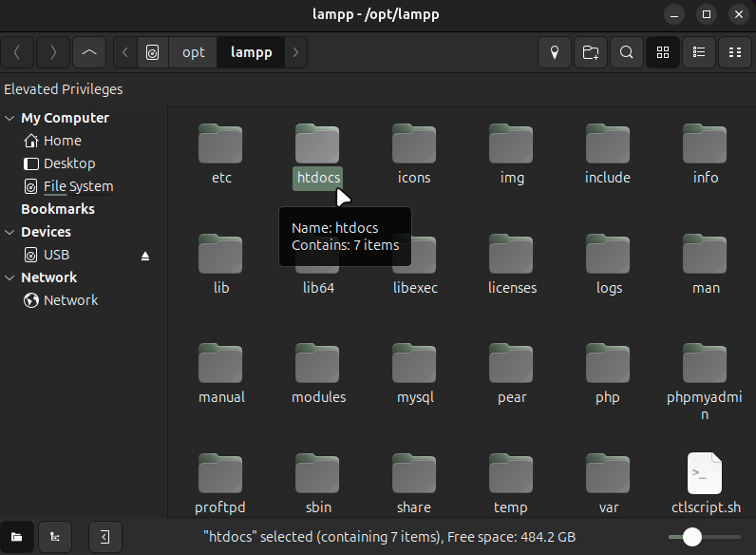The width and height of the screenshot is (756, 555).
Task: Select the lib folder
Action: (221, 265)
